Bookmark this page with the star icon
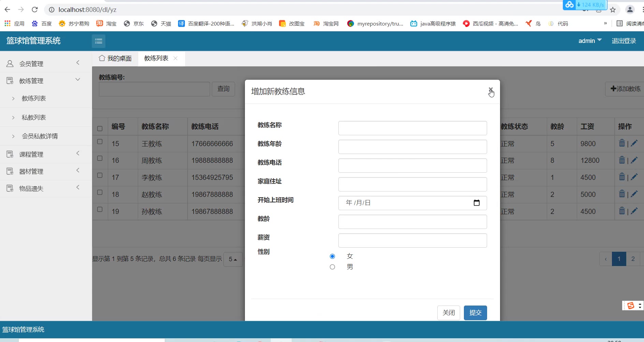The image size is (644, 342). coord(613,10)
